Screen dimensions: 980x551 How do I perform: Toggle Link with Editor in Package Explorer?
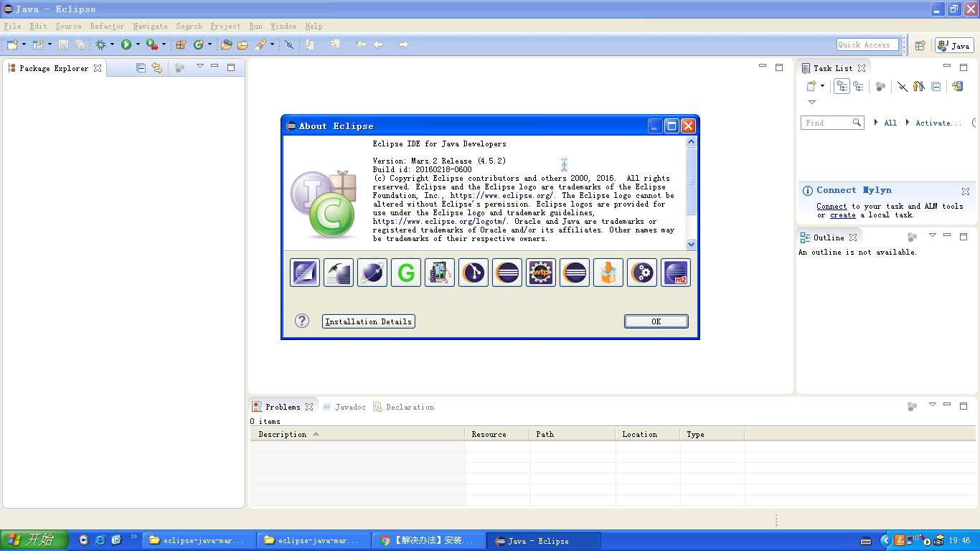pyautogui.click(x=156, y=68)
